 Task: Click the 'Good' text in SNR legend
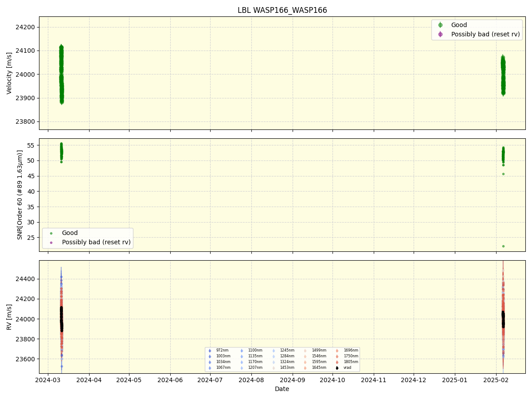70,233
